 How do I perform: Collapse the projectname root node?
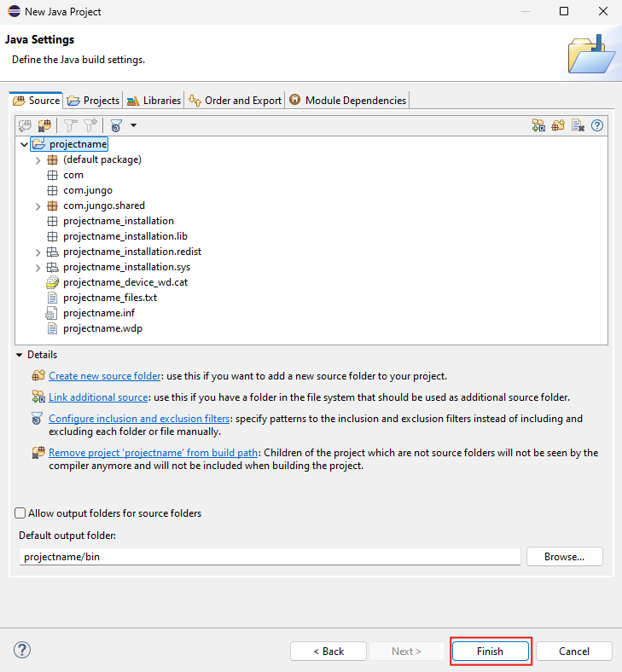pos(23,144)
